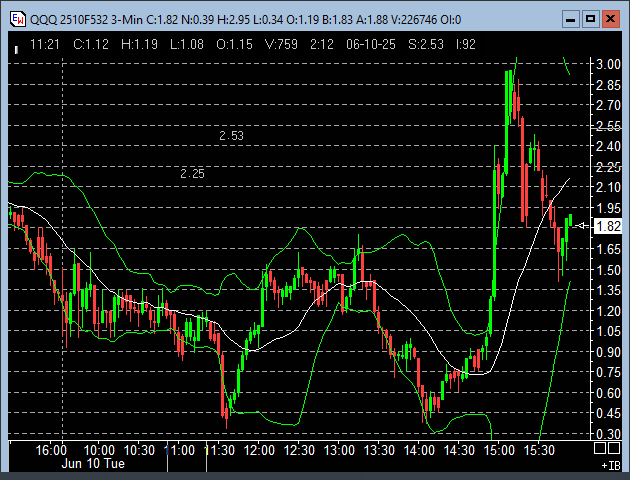
Task: Click the 16:00 time axis label
Action: pyautogui.click(x=51, y=450)
